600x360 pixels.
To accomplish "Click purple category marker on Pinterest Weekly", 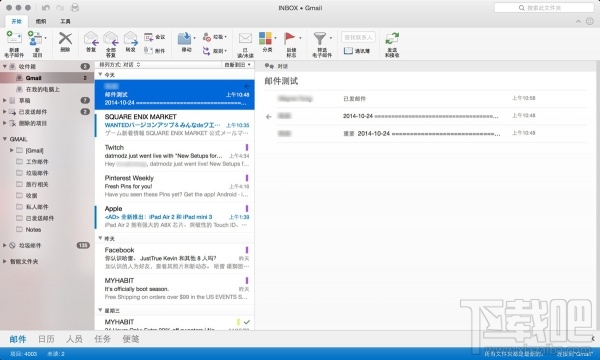I will (247, 178).
